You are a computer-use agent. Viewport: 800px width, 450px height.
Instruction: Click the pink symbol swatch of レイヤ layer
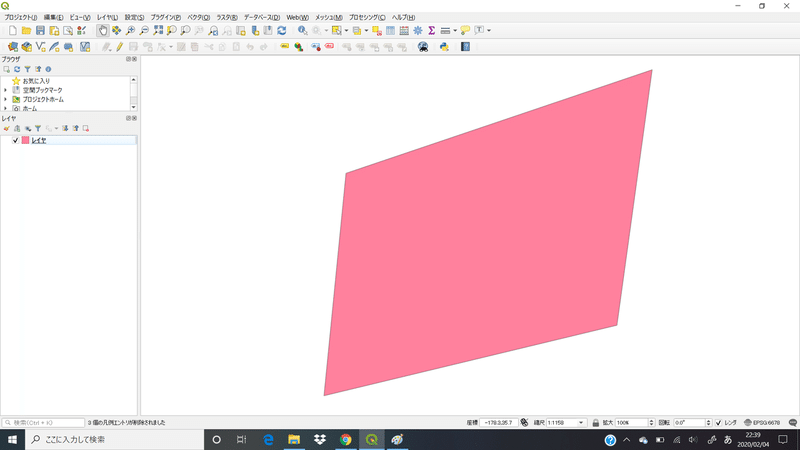26,140
